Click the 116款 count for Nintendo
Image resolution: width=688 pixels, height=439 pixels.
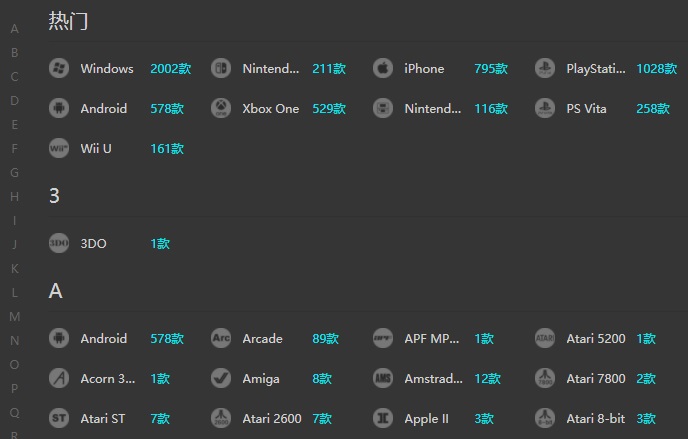click(491, 108)
